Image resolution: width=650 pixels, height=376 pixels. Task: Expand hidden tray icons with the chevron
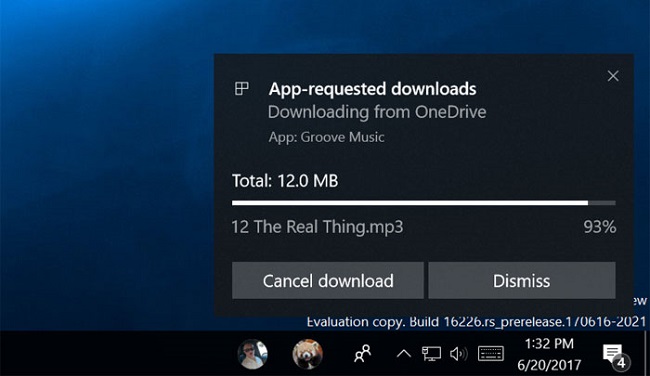tap(403, 354)
